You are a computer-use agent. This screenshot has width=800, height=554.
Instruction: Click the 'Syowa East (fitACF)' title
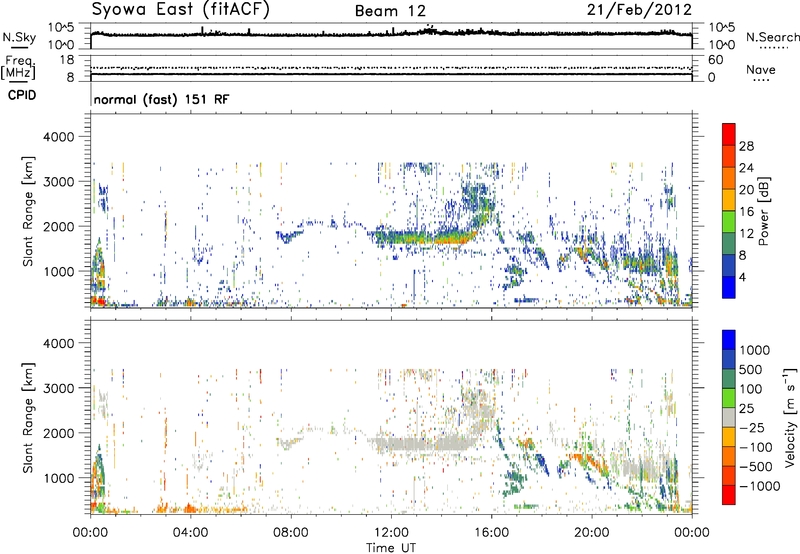(181, 10)
